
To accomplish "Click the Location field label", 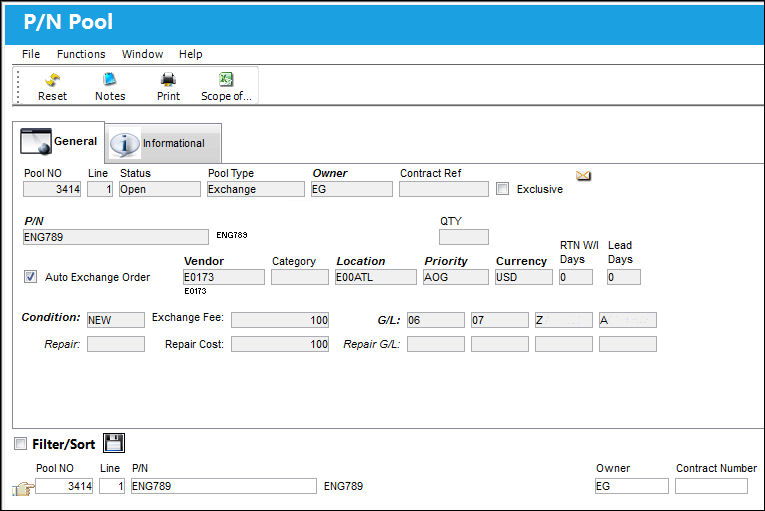I will [x=361, y=262].
